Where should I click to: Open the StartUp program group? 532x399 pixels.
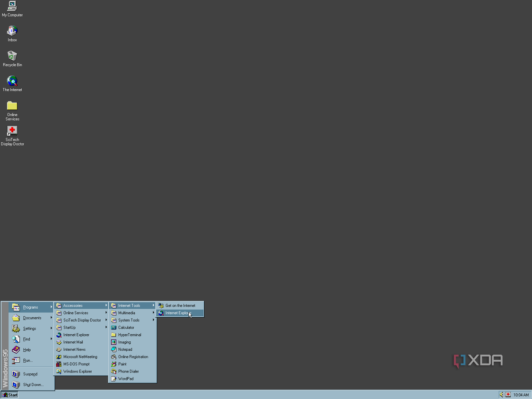pyautogui.click(x=81, y=328)
